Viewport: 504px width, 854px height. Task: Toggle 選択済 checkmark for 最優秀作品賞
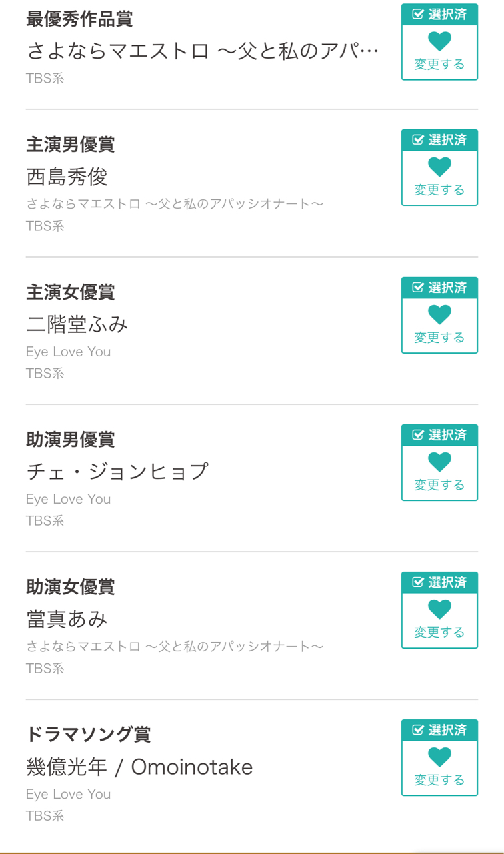[419, 14]
